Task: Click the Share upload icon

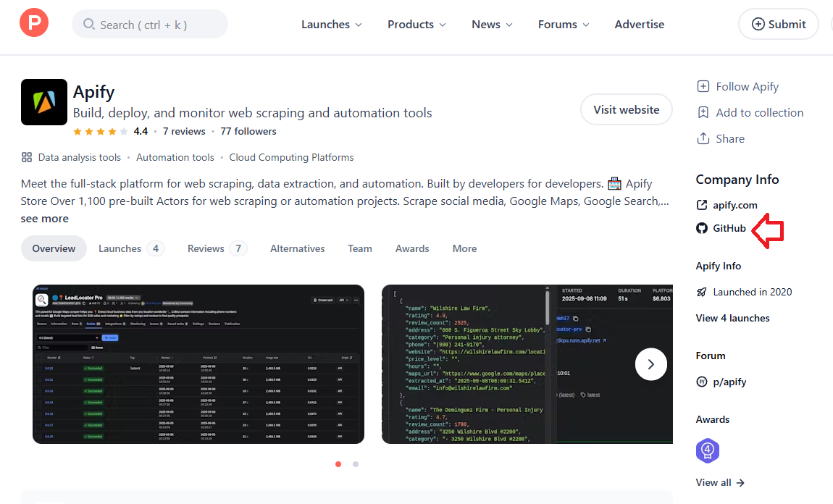Action: (x=703, y=138)
